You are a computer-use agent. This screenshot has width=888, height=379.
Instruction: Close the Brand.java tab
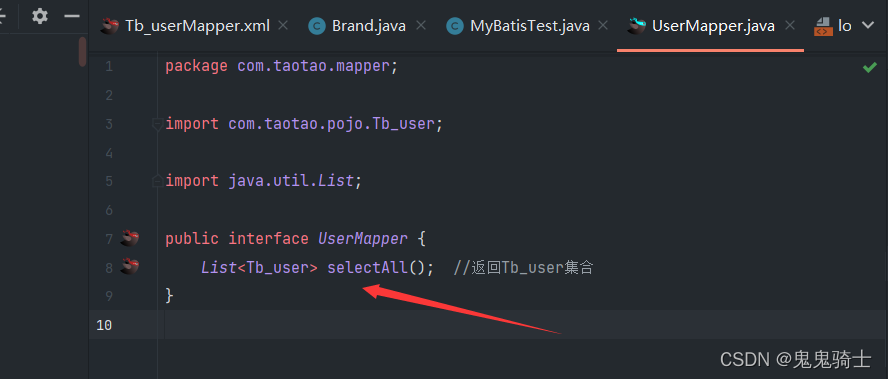420,25
